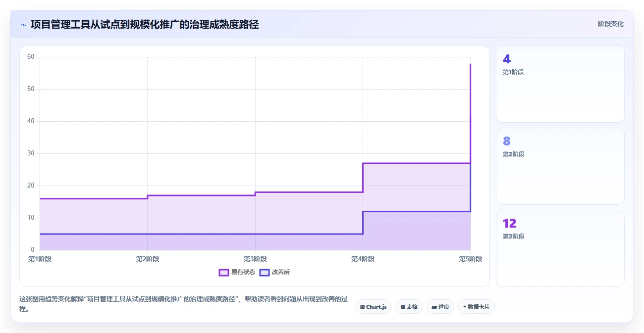Toggle the 改善后 legend entry
This screenshot has width=644, height=333.
coord(275,272)
